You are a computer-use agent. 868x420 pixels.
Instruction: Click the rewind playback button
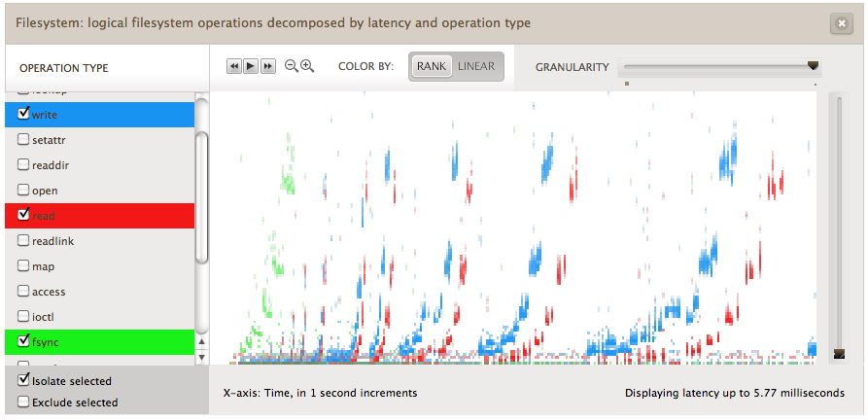tap(233, 66)
